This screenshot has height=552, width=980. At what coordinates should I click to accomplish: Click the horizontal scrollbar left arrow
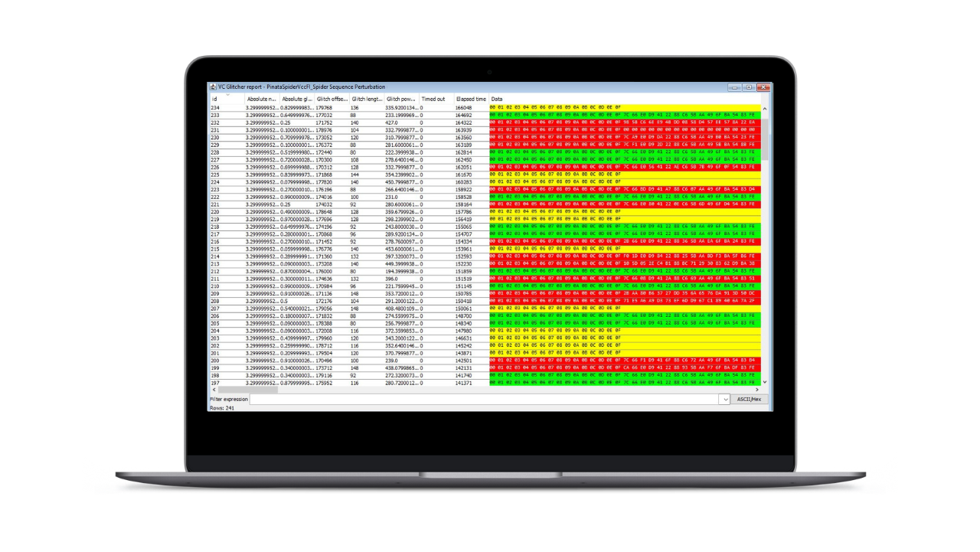click(x=213, y=390)
